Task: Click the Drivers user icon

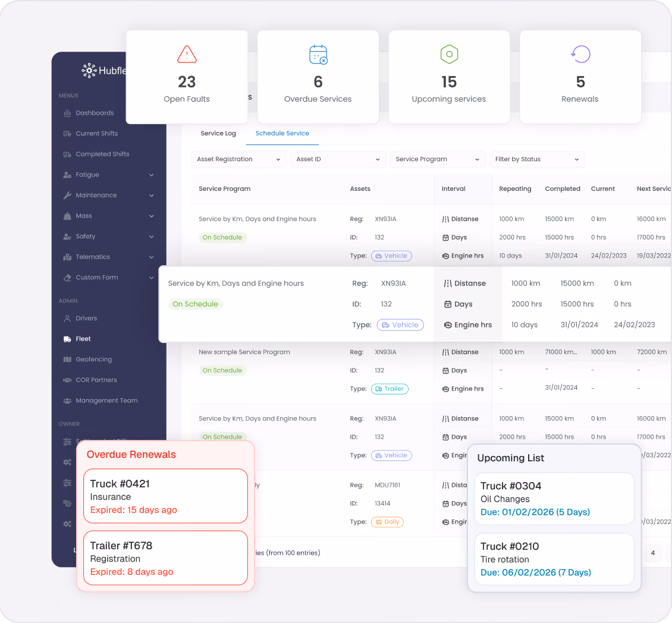Action: (x=67, y=319)
